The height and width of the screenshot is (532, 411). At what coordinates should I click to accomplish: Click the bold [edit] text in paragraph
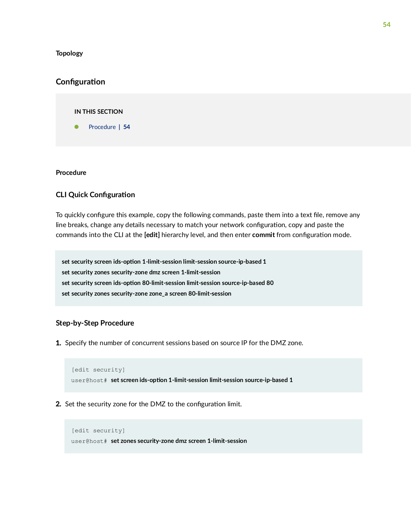pos(152,235)
